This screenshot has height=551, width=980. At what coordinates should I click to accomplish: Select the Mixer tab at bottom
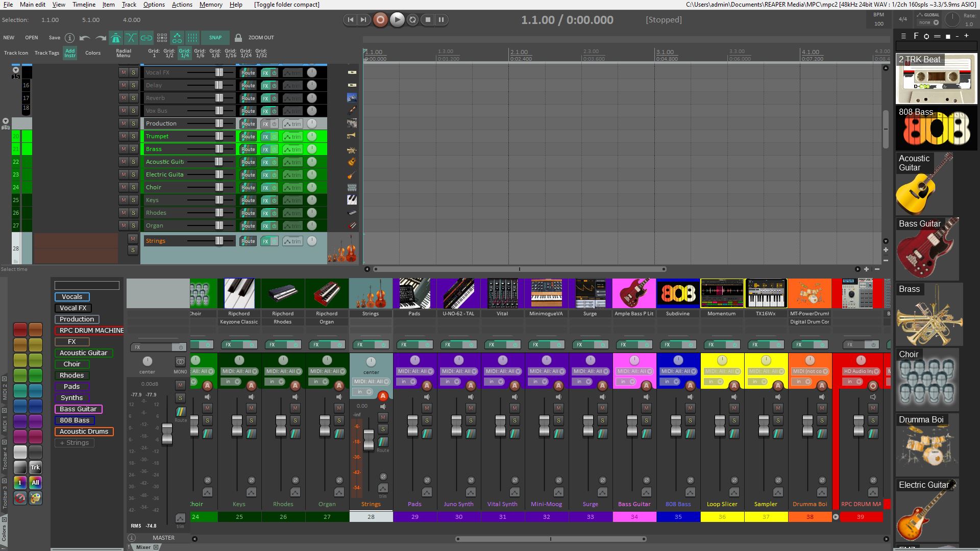tap(143, 547)
